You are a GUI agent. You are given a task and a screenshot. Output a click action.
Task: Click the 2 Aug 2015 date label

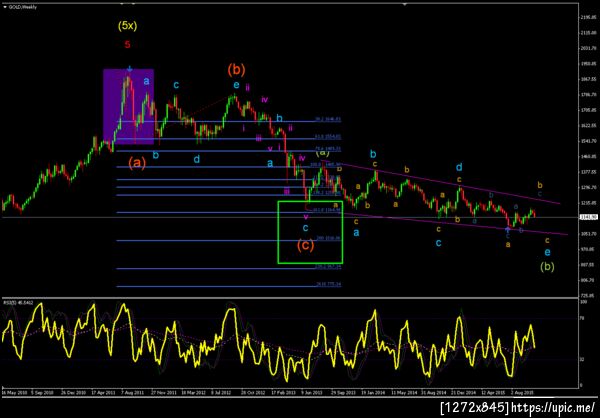click(x=521, y=393)
